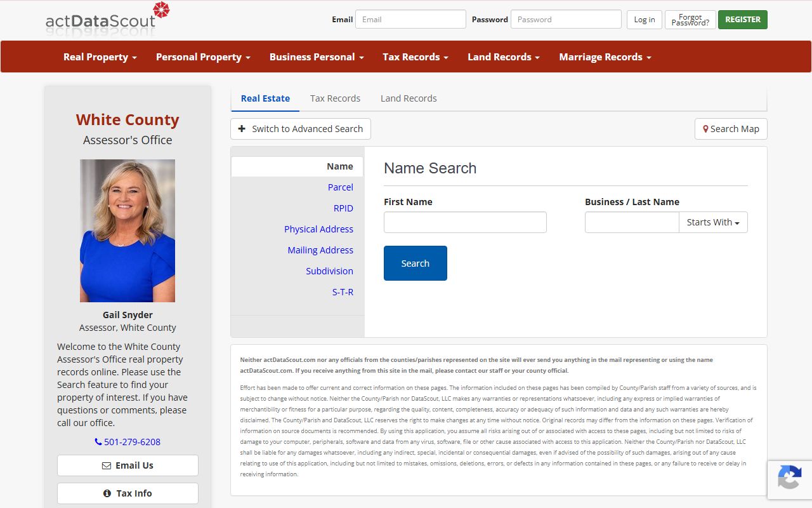
Task: Click the assessor Gail Snyder photo
Action: pyautogui.click(x=128, y=231)
